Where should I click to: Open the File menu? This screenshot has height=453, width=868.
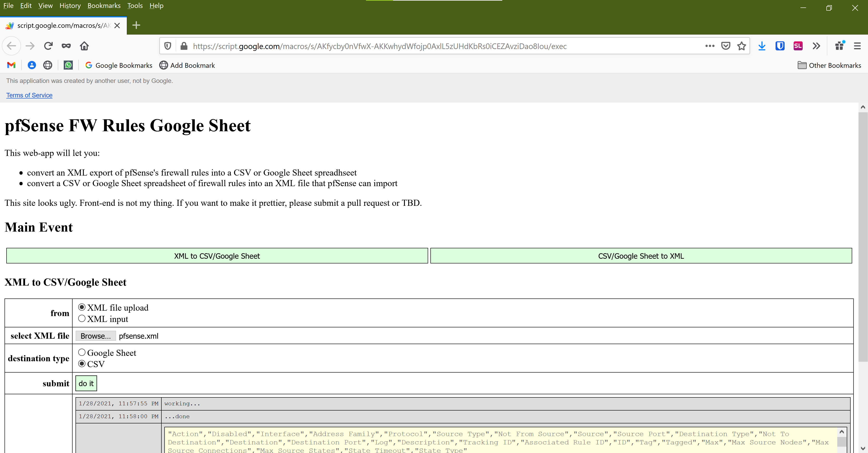click(x=8, y=6)
